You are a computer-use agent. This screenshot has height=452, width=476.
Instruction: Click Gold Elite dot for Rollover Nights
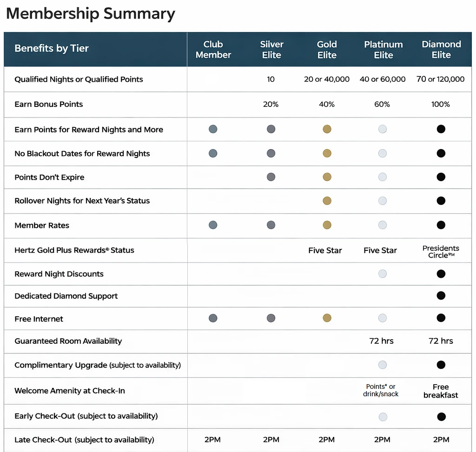click(x=327, y=201)
